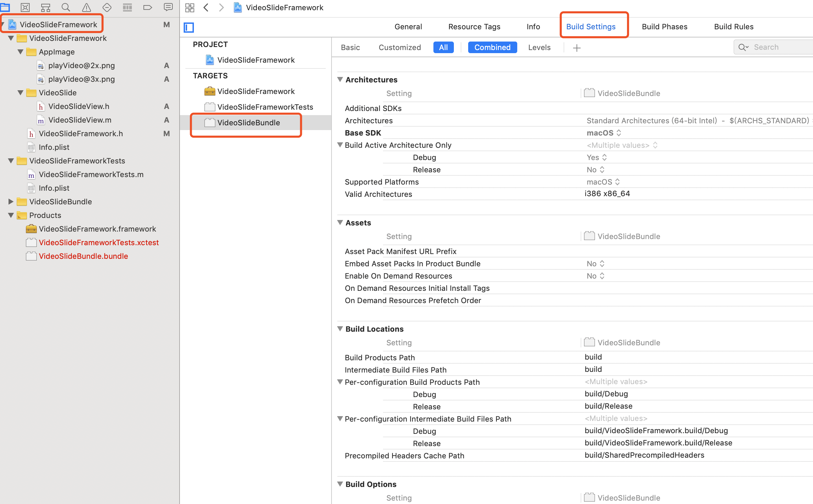Open the source control navigator icon
The width and height of the screenshot is (813, 504).
pos(25,7)
